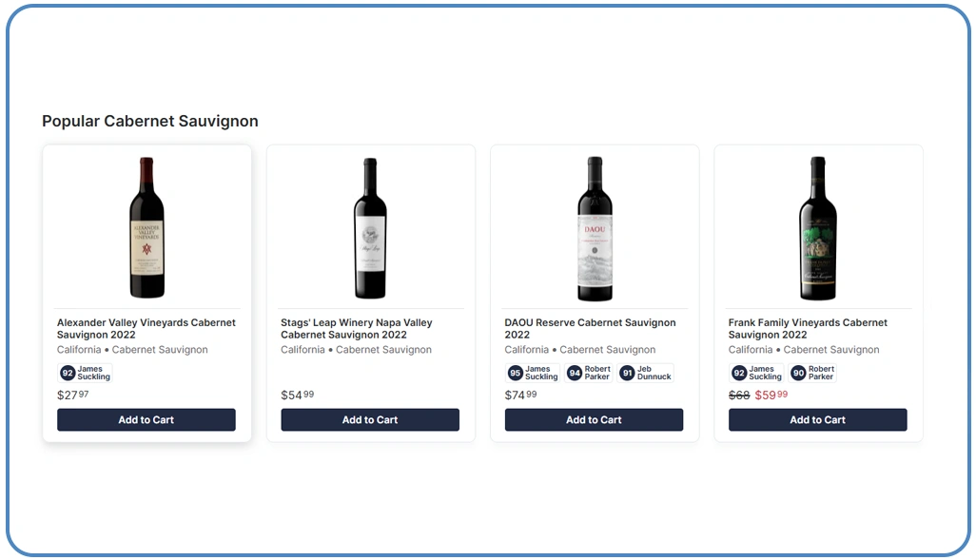Add Stags' Leap Cabernet to cart
The height and width of the screenshot is (560, 976).
(x=370, y=420)
